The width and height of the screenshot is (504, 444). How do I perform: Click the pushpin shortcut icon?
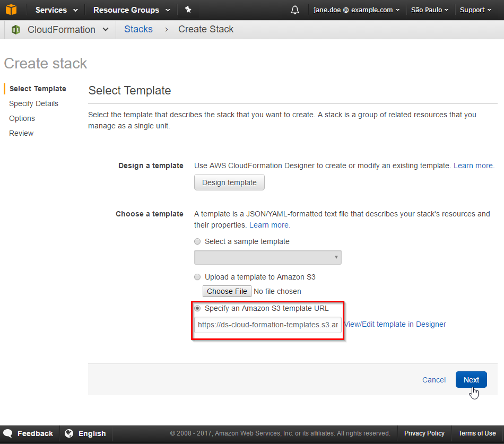[x=188, y=10]
